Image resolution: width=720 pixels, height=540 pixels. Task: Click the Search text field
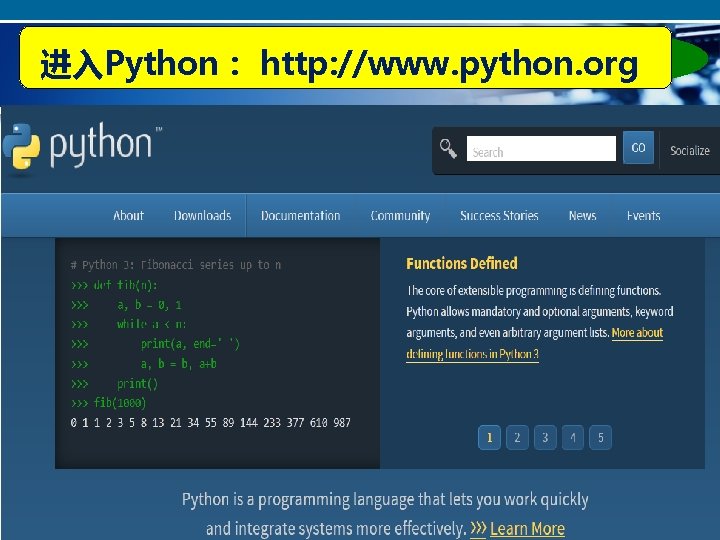click(x=541, y=149)
